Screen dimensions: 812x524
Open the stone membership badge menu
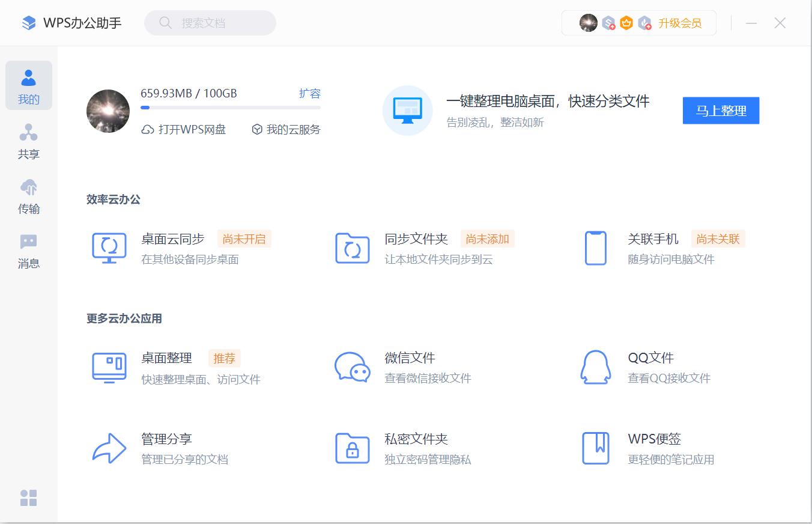coord(608,22)
